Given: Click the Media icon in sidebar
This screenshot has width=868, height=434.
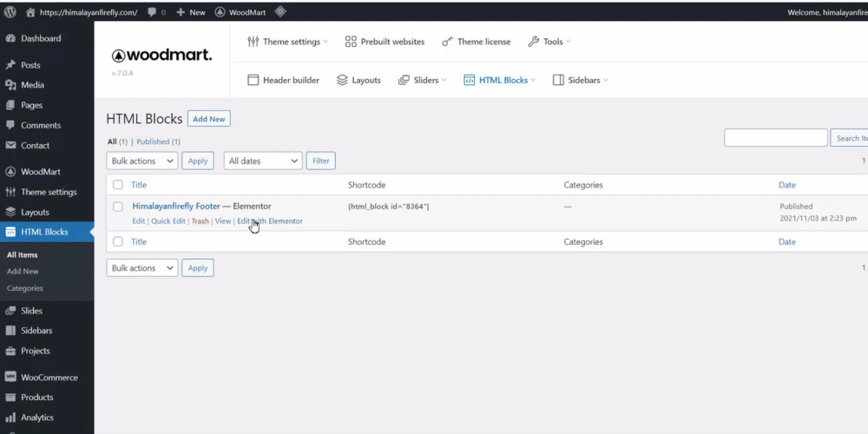Looking at the screenshot, I should click(x=10, y=85).
